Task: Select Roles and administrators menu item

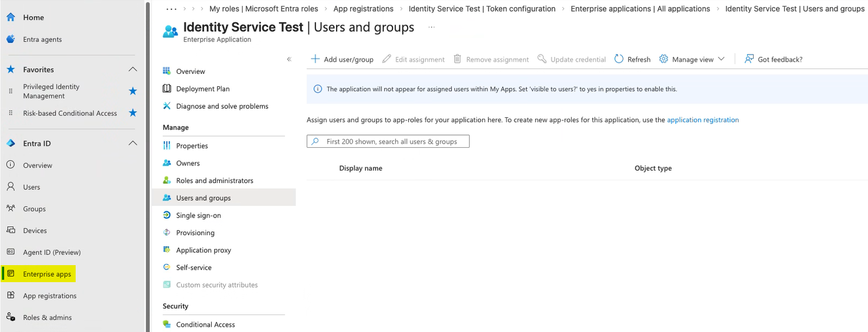Action: coord(215,181)
